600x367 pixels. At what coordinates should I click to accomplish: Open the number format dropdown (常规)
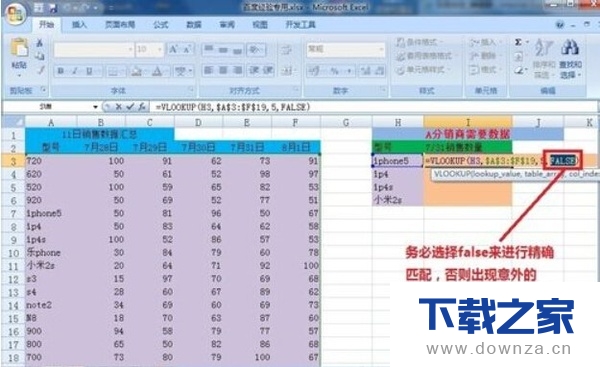[381, 50]
